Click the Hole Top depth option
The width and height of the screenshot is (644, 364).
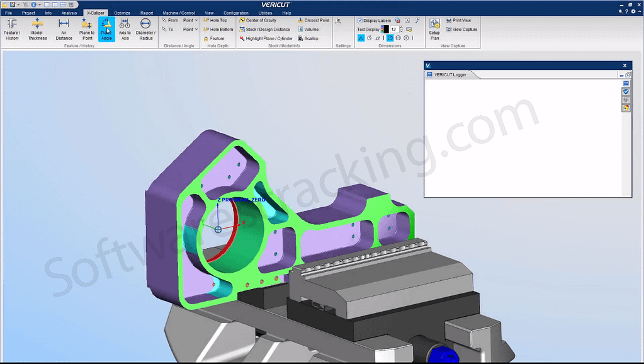[215, 20]
